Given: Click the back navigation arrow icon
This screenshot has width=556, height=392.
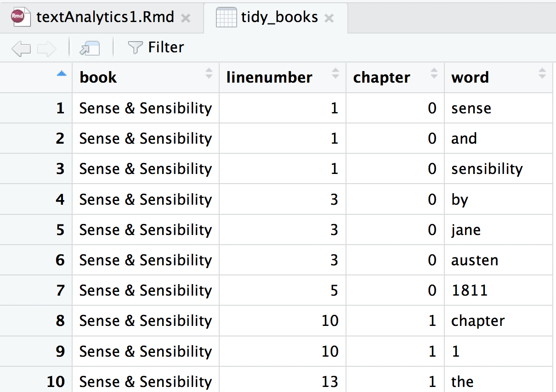Looking at the screenshot, I should 21,48.
